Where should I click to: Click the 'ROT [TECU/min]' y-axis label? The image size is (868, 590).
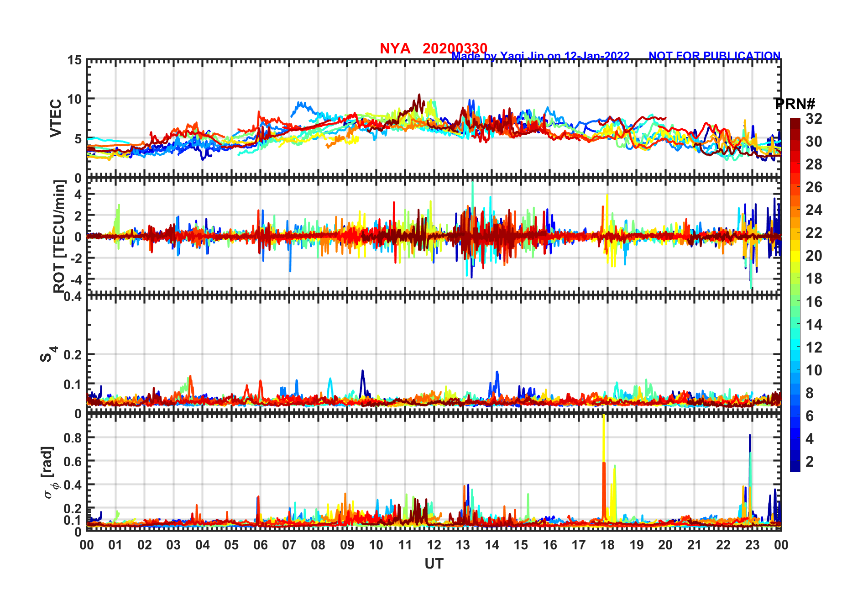tap(59, 236)
